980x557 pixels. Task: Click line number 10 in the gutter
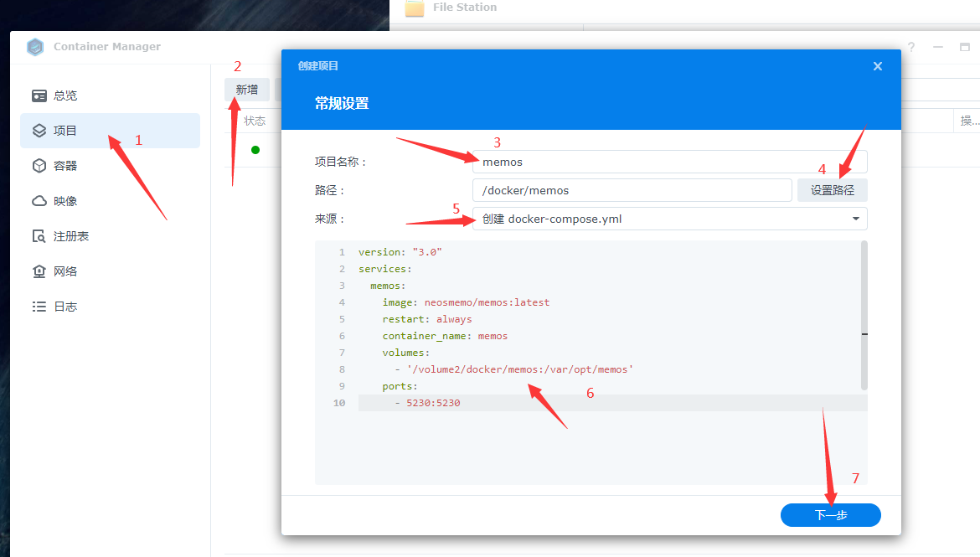point(338,403)
